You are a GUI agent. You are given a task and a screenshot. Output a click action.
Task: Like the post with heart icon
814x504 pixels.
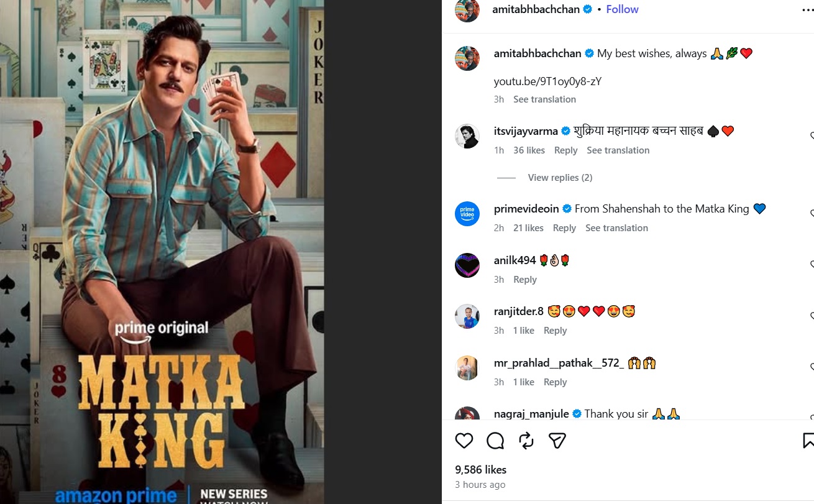(464, 441)
